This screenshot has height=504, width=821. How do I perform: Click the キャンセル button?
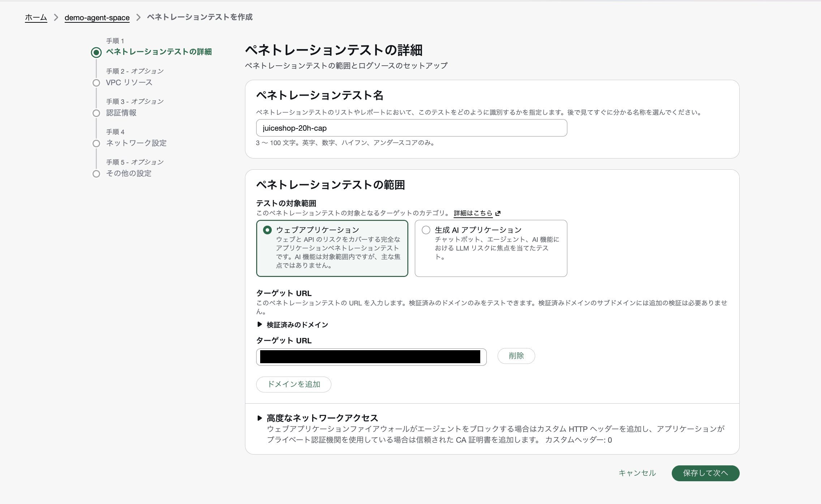click(637, 473)
